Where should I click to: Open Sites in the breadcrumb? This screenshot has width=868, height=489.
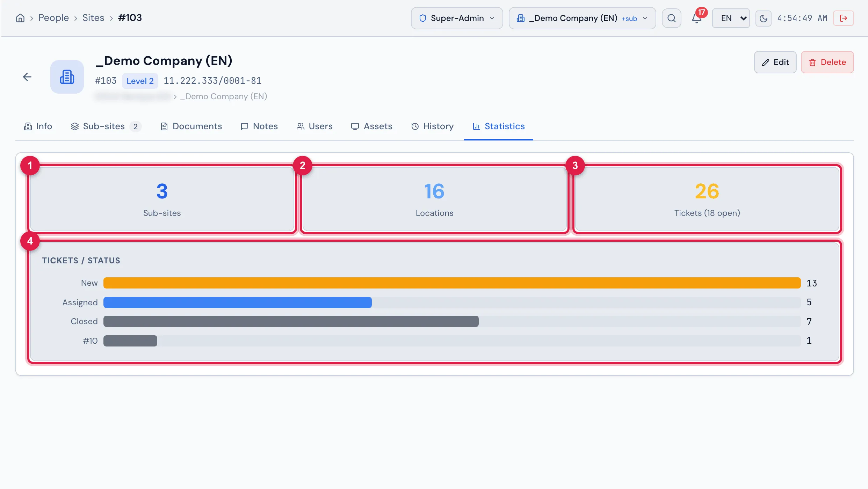(x=93, y=18)
